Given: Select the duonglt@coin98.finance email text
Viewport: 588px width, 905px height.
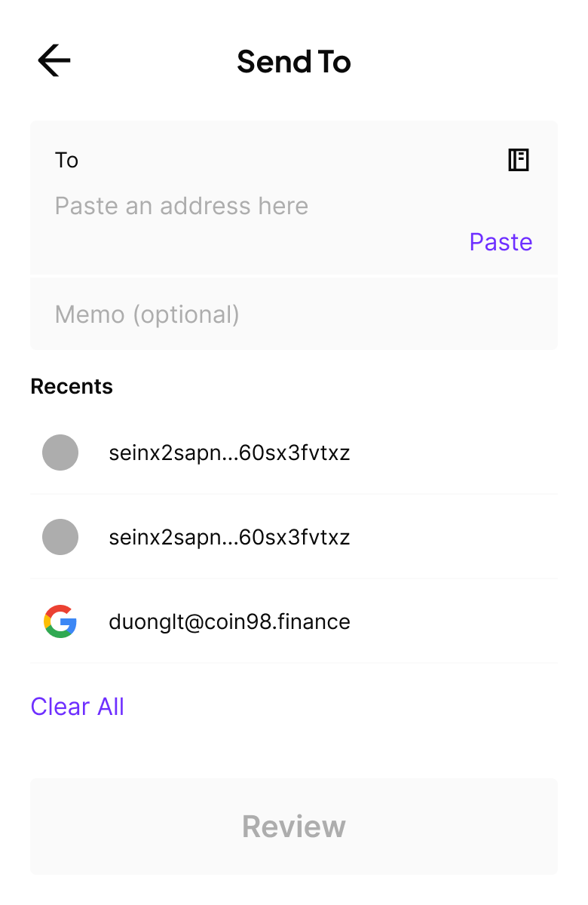Looking at the screenshot, I should [229, 622].
